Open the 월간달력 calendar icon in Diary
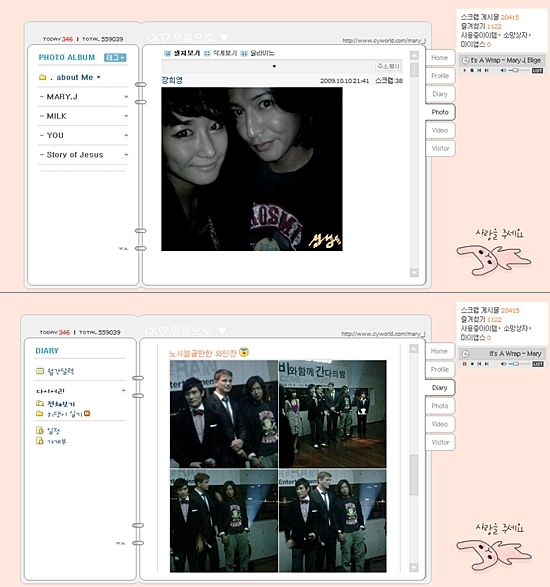Viewport: 550px width, 587px height. [x=40, y=371]
